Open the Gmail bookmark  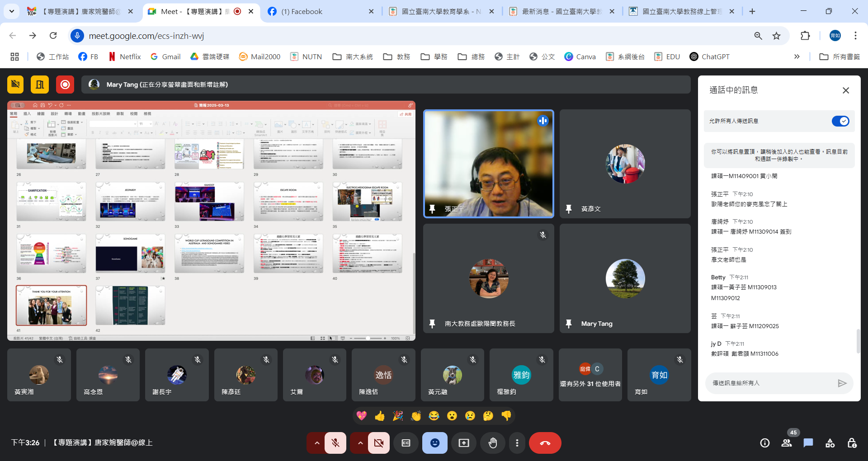pyautogui.click(x=165, y=56)
